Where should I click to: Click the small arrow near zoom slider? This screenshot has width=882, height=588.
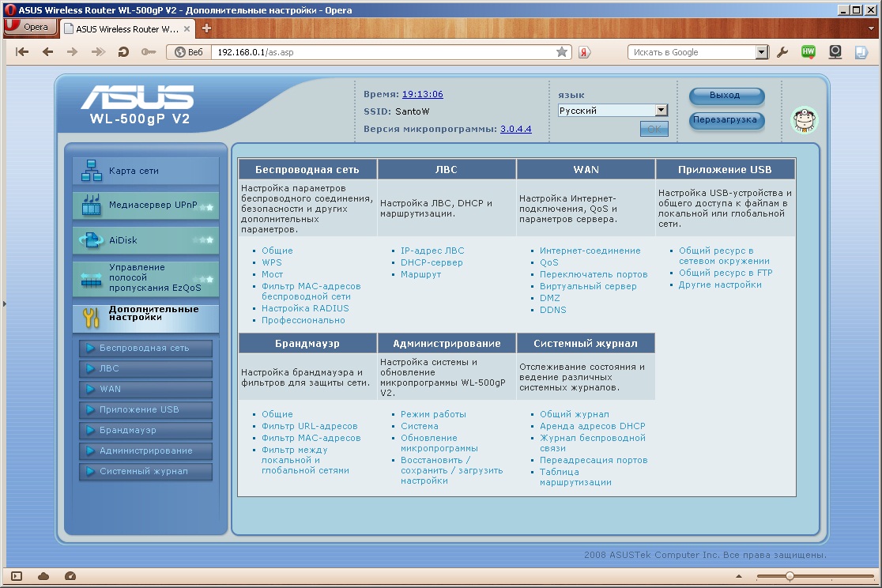tap(739, 576)
